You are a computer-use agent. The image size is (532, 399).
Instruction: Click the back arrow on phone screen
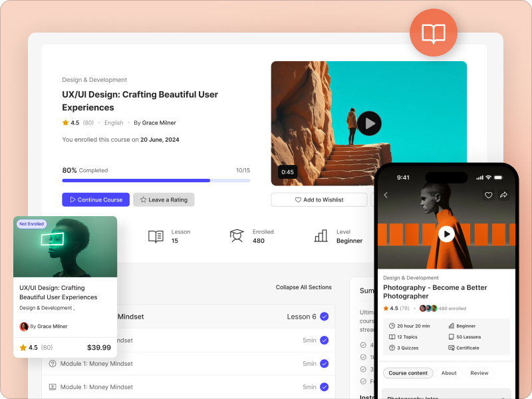coord(386,195)
